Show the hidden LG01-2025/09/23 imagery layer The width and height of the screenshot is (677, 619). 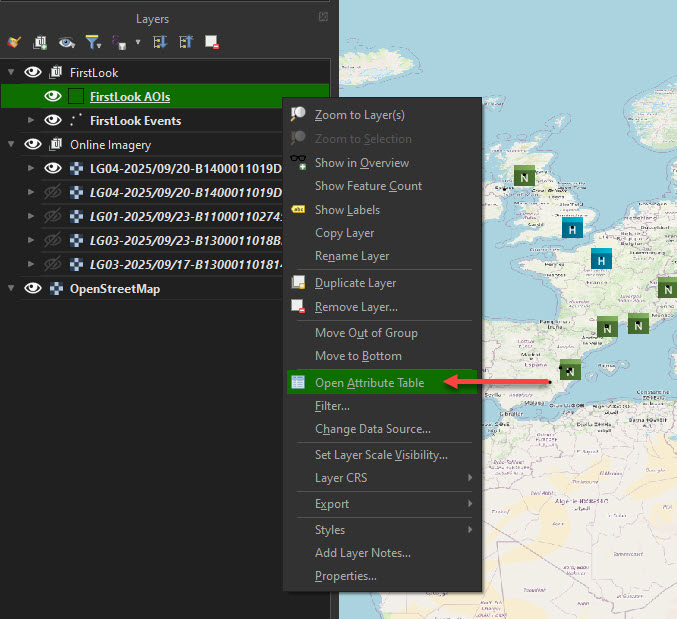click(x=53, y=217)
